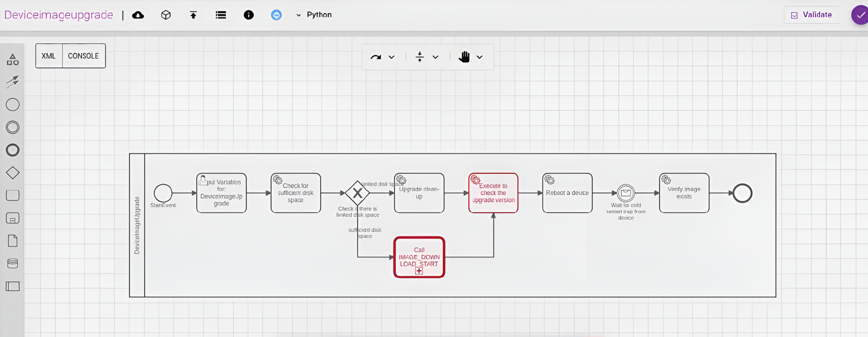Select the Input Variables user task
868x337 pixels.
click(221, 193)
